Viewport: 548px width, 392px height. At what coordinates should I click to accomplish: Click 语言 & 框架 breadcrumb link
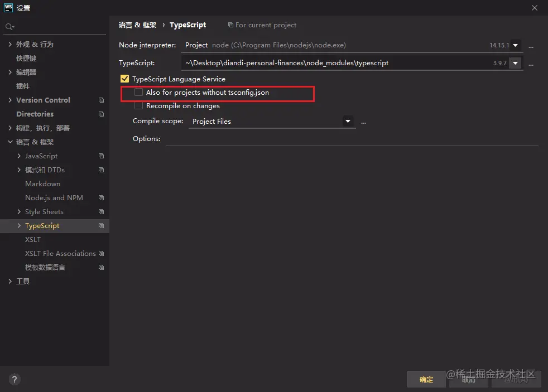pyautogui.click(x=137, y=25)
